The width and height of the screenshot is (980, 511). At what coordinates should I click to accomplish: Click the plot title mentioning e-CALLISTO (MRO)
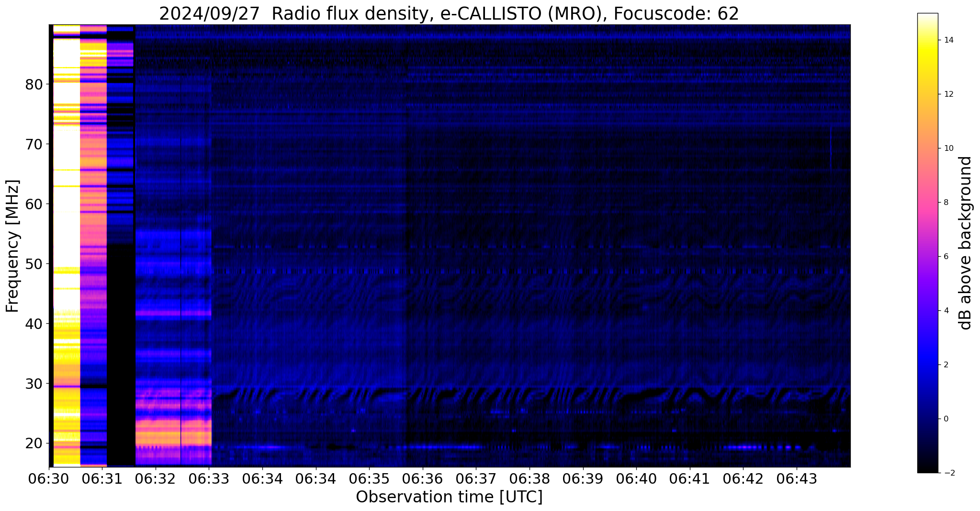pos(449,14)
